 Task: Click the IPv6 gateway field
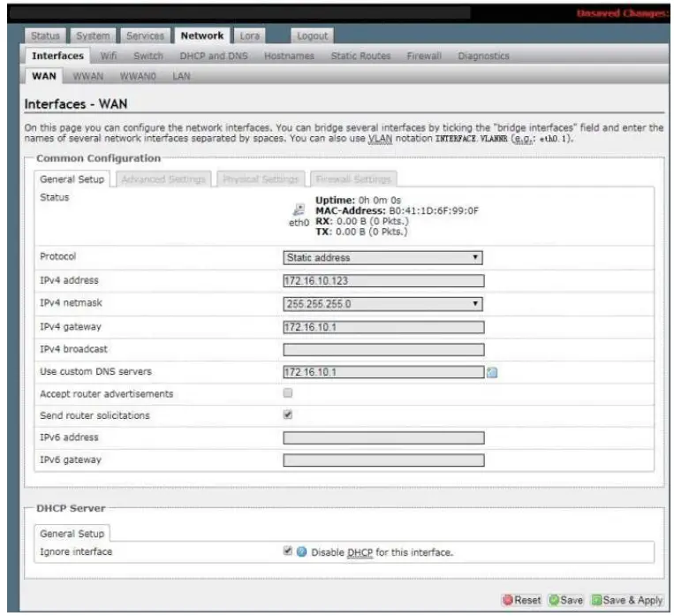click(x=383, y=460)
